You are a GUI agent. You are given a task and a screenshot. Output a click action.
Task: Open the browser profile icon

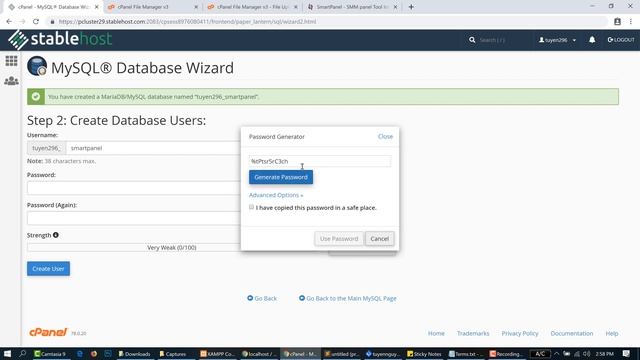coord(617,22)
